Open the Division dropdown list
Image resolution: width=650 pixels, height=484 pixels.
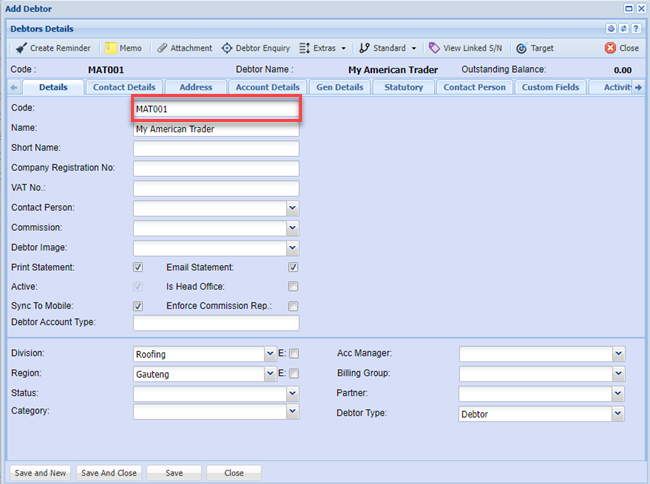[x=270, y=354]
